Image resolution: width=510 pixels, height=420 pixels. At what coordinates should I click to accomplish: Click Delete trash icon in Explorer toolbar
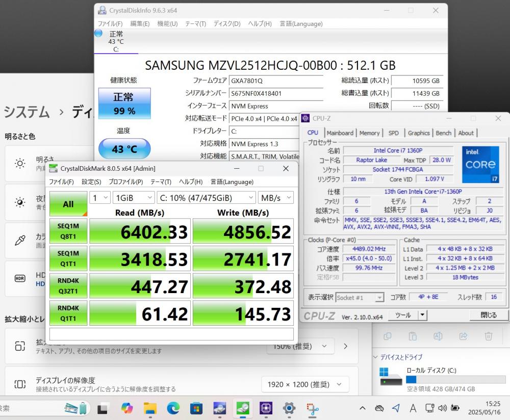point(488,336)
